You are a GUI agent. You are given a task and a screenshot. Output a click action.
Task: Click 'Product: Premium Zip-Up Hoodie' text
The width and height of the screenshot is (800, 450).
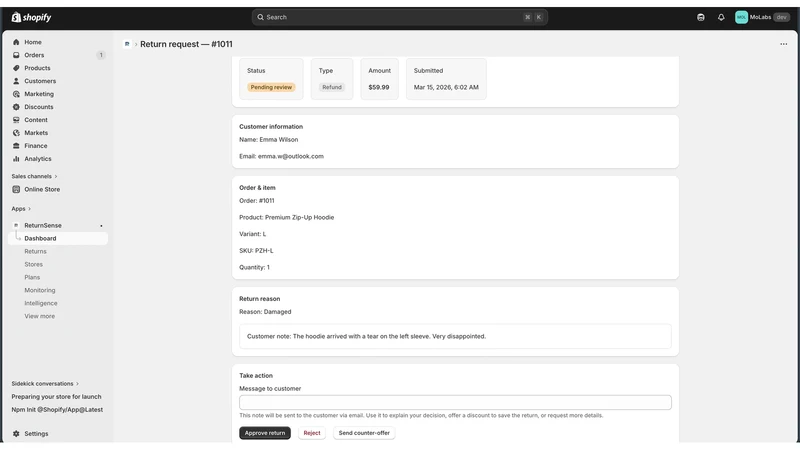[287, 217]
